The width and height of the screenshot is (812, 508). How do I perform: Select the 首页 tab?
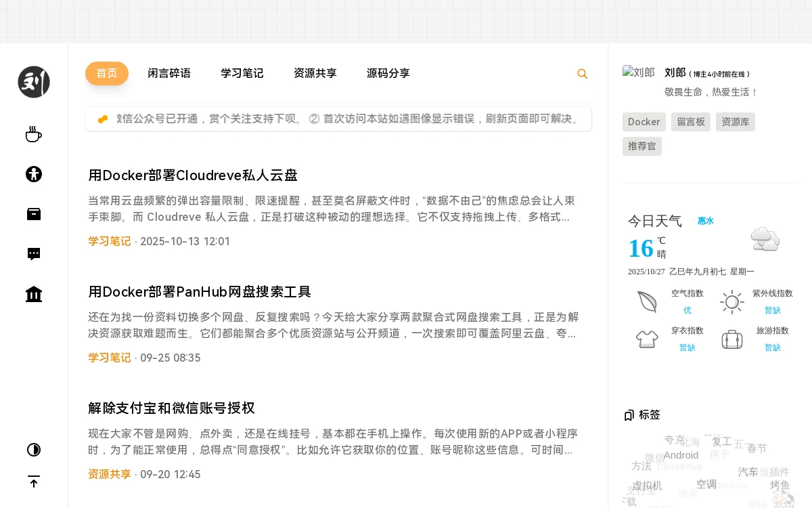point(107,73)
